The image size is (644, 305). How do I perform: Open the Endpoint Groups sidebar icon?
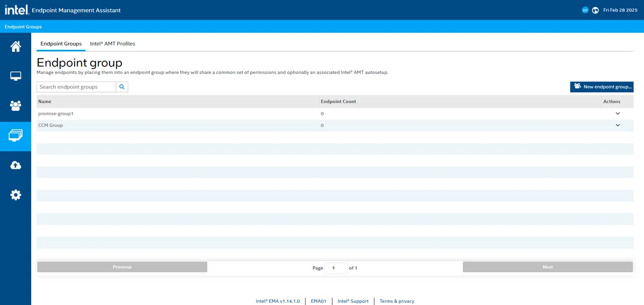[x=16, y=135]
